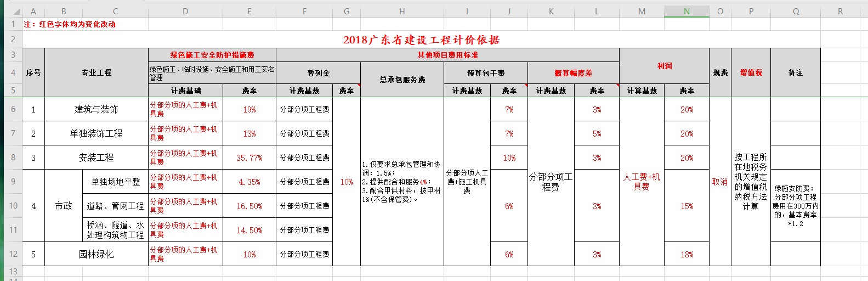Select the 19% rate cell
The image size is (868, 281).
(x=249, y=109)
